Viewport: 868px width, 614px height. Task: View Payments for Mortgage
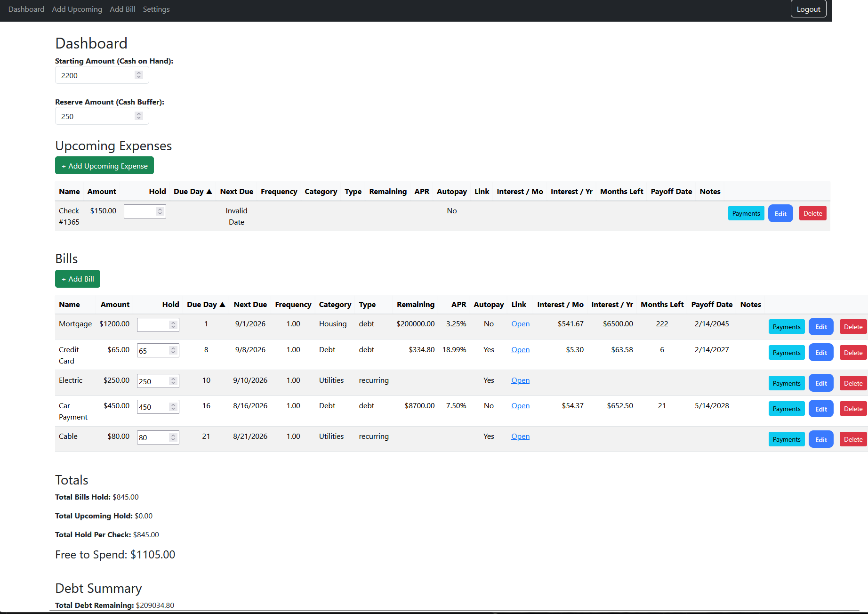(787, 327)
